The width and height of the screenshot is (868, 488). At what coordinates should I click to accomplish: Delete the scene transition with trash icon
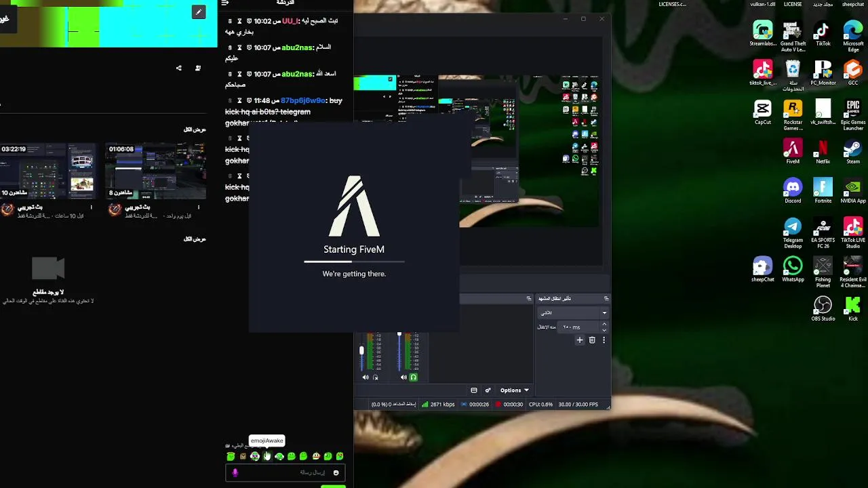pyautogui.click(x=592, y=340)
